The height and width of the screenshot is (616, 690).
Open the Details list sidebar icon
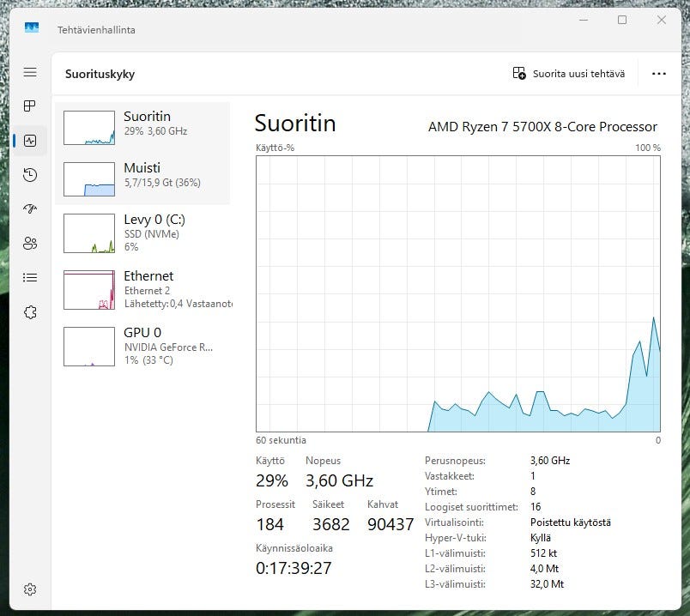pos(30,277)
